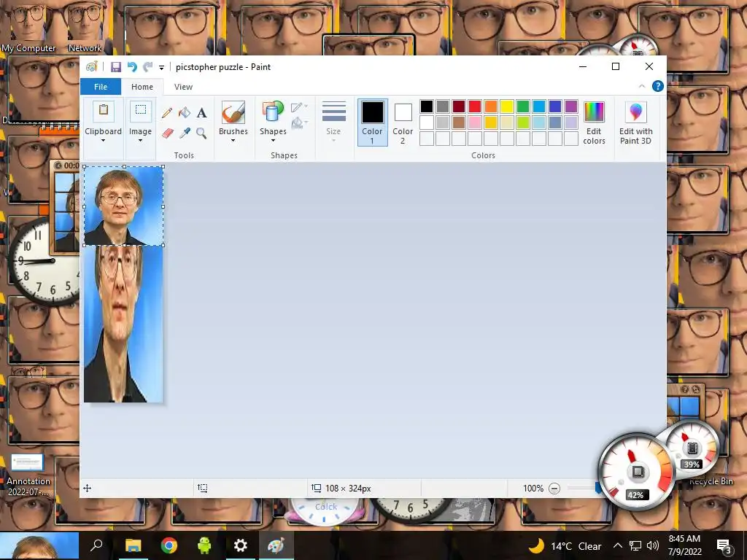747x560 pixels.
Task: Click the weather 14°C Clear widget
Action: click(x=565, y=545)
